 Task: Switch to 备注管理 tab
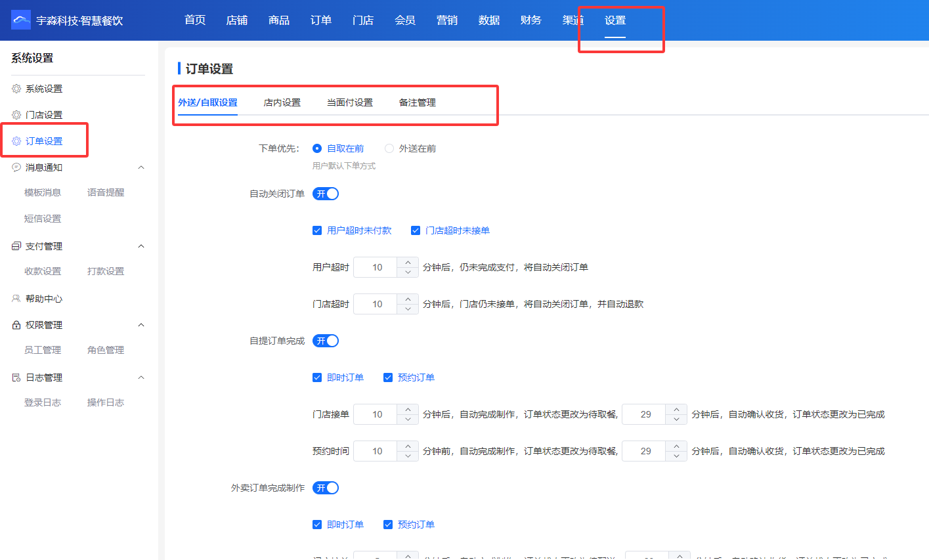418,102
